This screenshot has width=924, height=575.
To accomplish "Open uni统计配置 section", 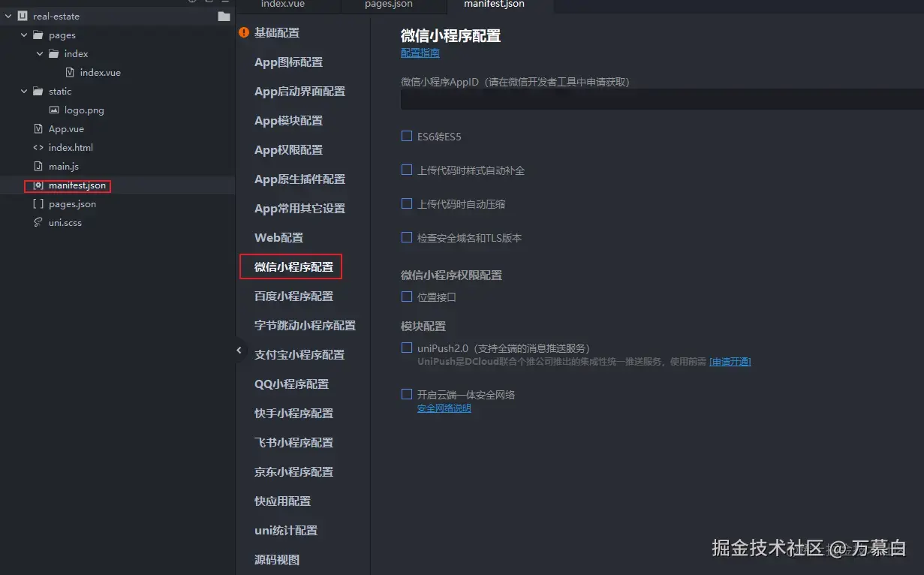I will tap(285, 531).
